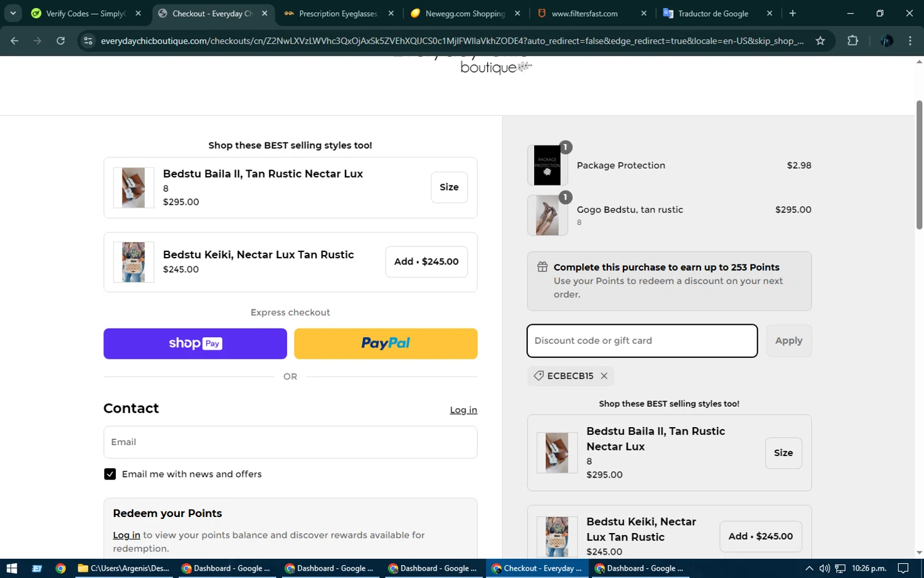This screenshot has height=578, width=924.
Task: Open a new browser tab
Action: point(793,13)
